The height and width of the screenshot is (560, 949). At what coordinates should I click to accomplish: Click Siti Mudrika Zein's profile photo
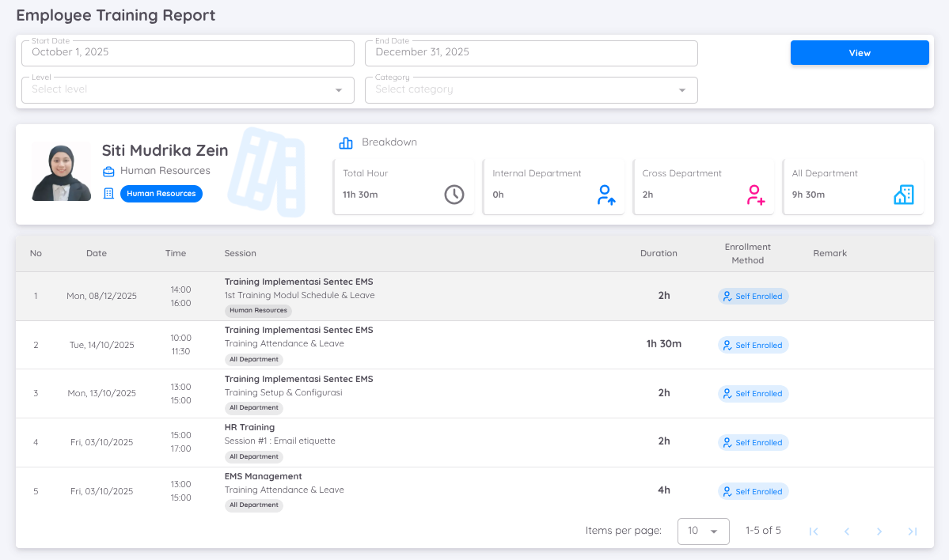(61, 171)
